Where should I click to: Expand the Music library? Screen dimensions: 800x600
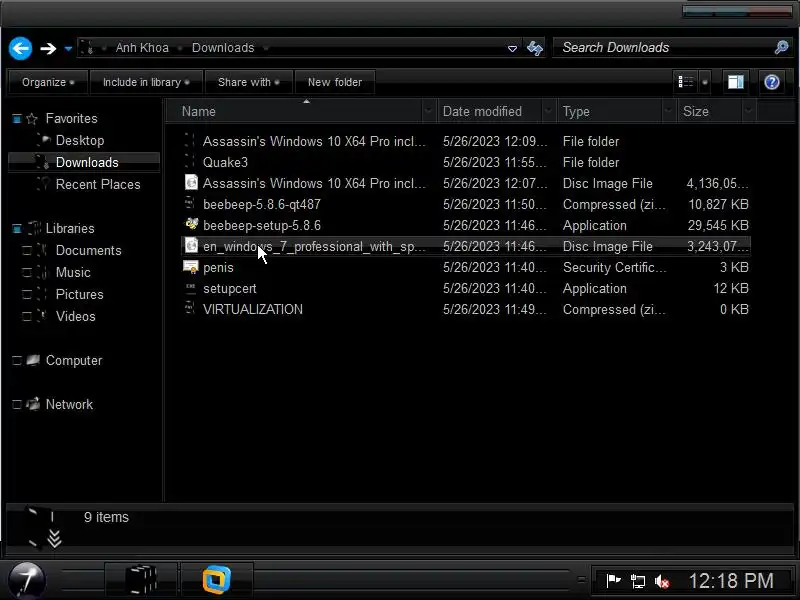click(27, 272)
